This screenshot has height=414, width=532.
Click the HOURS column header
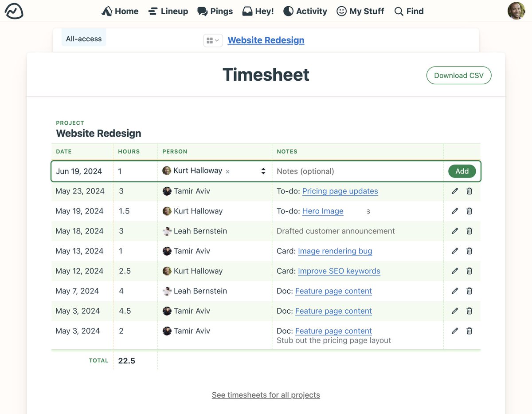[x=129, y=151]
